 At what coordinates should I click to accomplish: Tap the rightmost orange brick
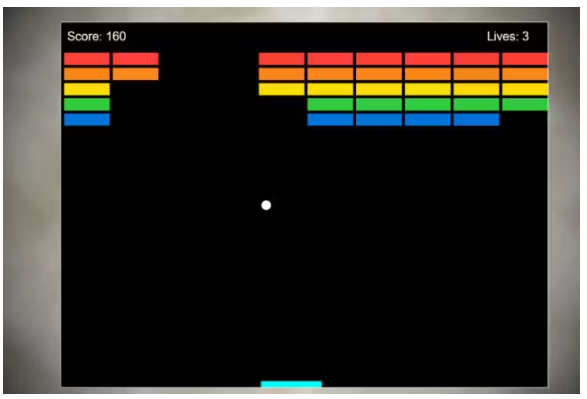pyautogui.click(x=525, y=74)
